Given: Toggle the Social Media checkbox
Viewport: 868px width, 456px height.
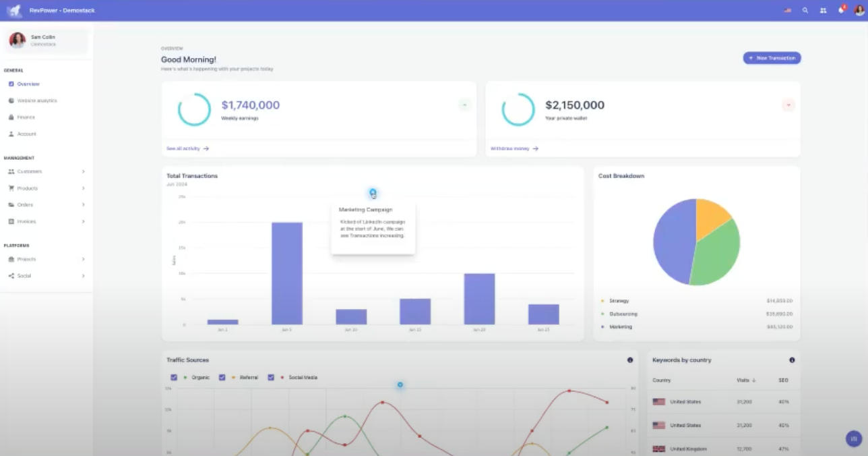Looking at the screenshot, I should 271,377.
